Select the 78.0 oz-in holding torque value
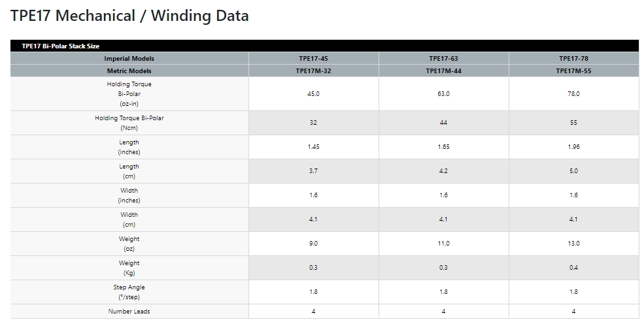The image size is (644, 322). click(x=574, y=94)
